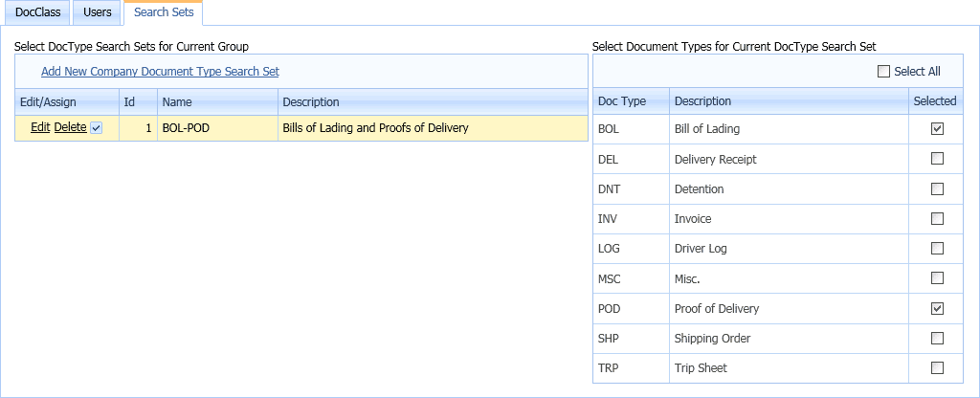The height and width of the screenshot is (398, 980).
Task: Click the 'Bill of Lading' description cell
Action: pos(789,129)
